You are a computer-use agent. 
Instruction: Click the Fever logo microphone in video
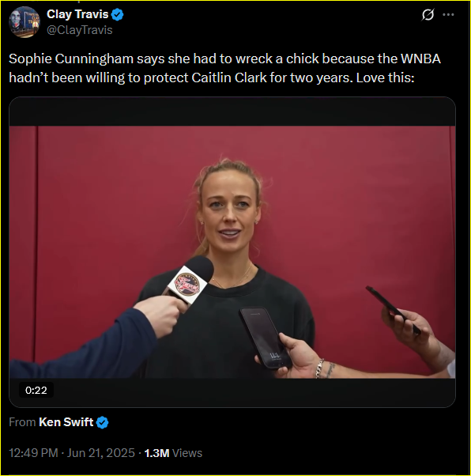(189, 281)
